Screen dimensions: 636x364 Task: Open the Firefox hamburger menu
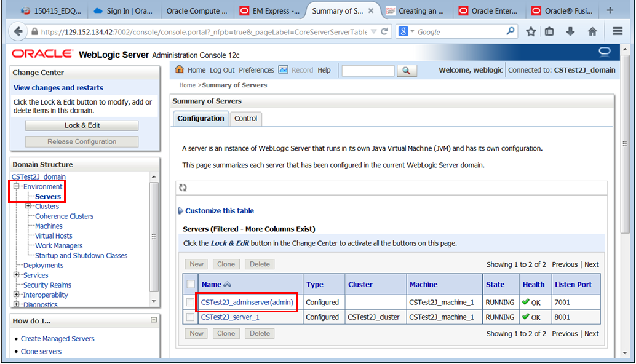[x=618, y=31]
